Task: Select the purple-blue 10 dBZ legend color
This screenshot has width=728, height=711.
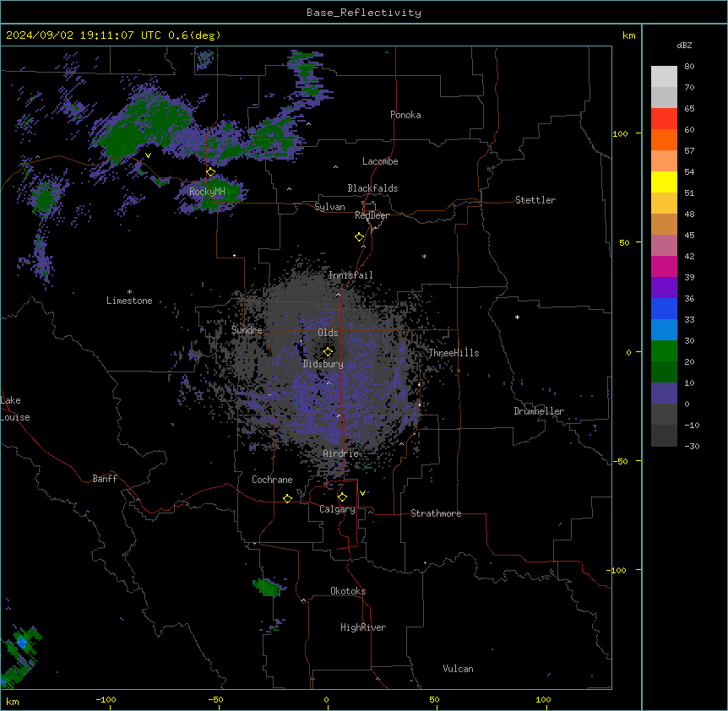Action: tap(664, 393)
